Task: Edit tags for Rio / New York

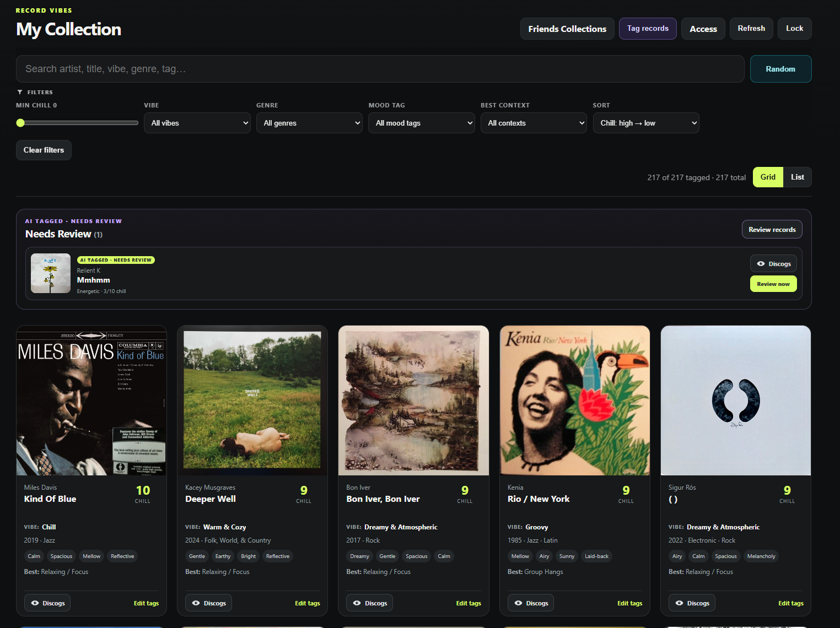Action: click(x=629, y=603)
